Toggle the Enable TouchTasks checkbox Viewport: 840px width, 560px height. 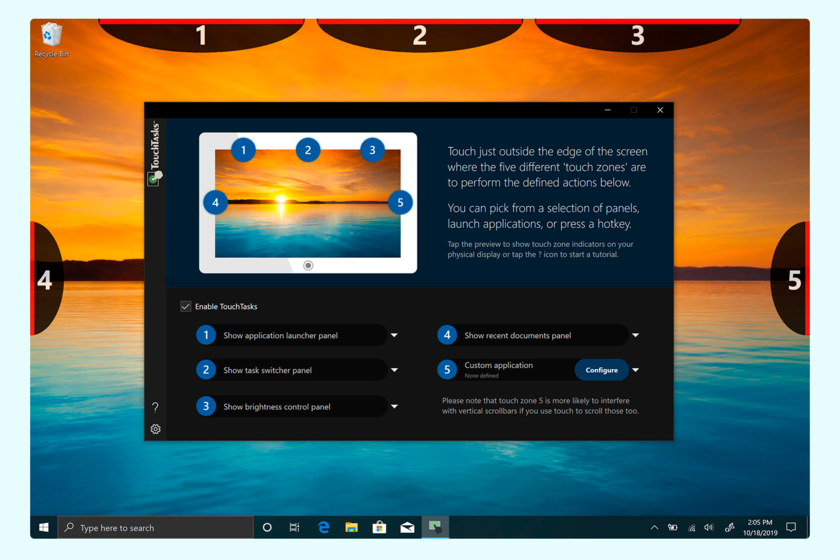coord(186,307)
